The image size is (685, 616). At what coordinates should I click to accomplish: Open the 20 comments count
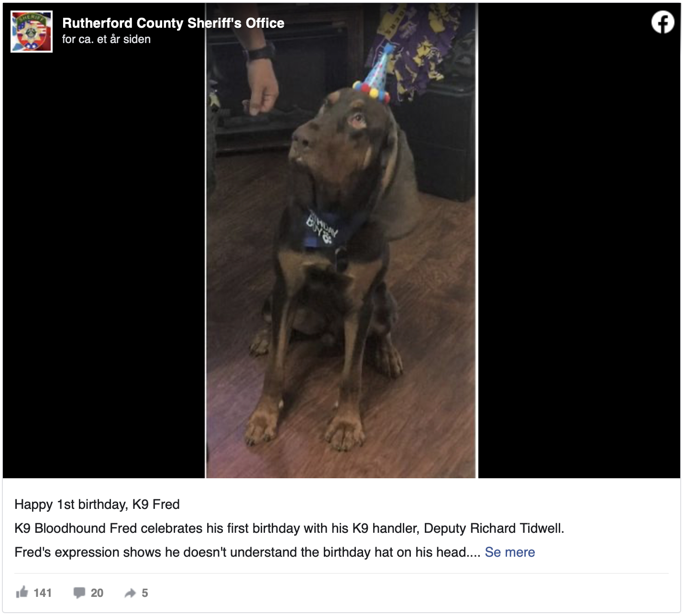coord(97,593)
